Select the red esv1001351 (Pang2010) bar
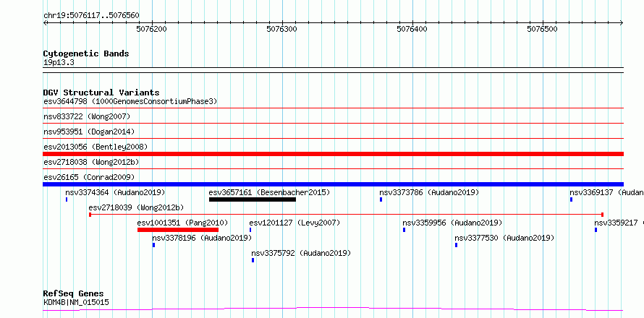The image size is (644, 318). pyautogui.click(x=178, y=230)
